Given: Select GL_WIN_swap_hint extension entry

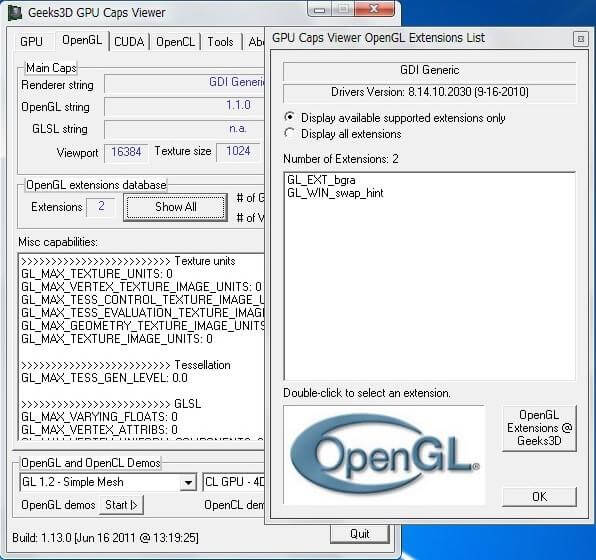Looking at the screenshot, I should pos(335,193).
